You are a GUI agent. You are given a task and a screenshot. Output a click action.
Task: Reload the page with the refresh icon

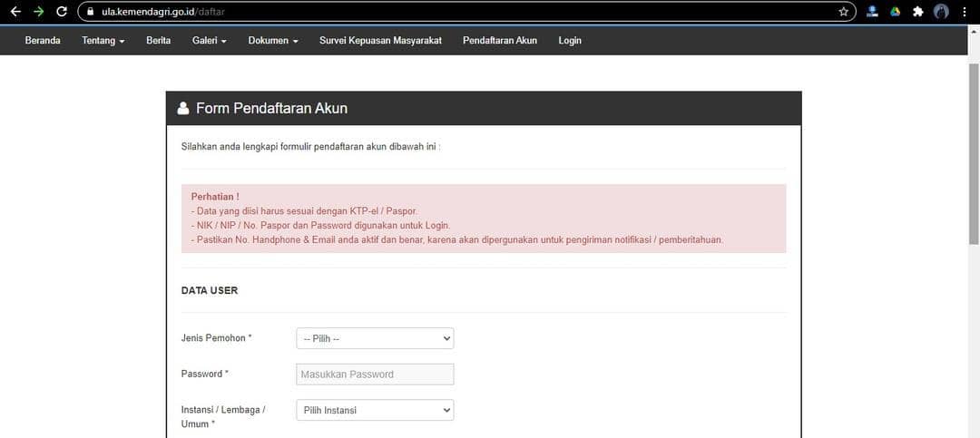click(x=62, y=12)
